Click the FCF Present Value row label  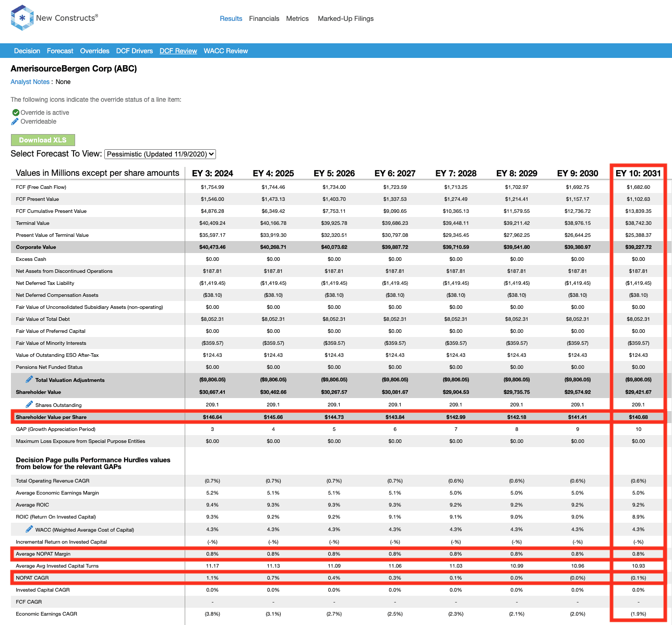(37, 199)
